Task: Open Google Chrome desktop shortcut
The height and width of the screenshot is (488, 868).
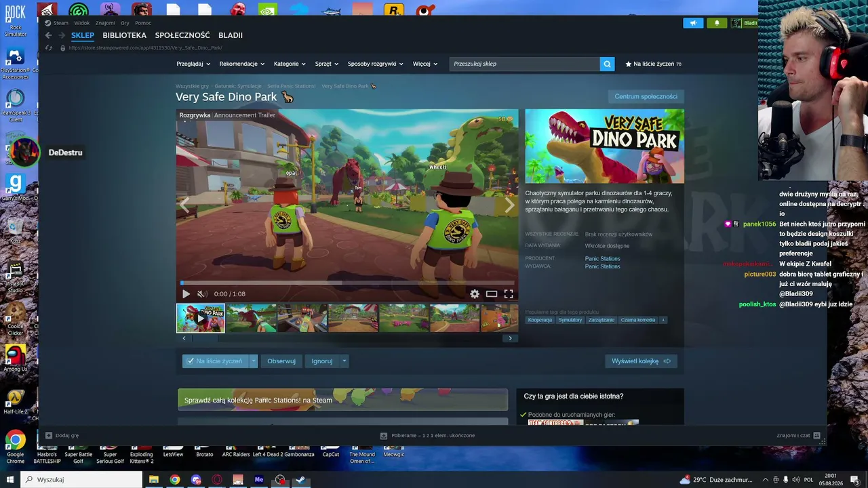Action: coord(15,447)
